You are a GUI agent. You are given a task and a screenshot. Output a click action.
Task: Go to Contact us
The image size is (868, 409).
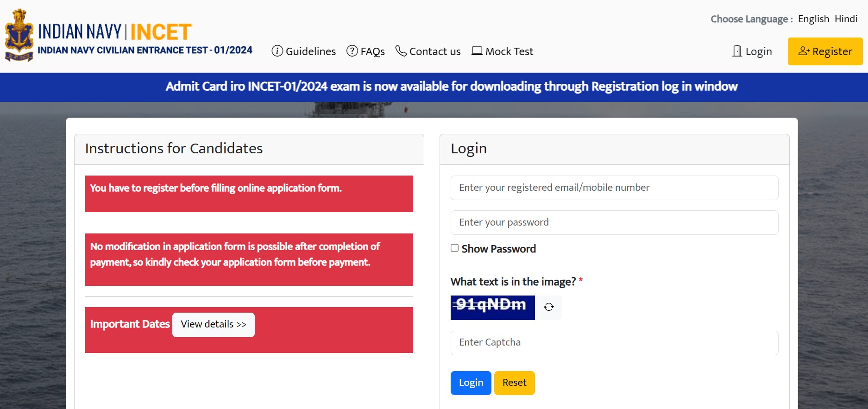(x=428, y=51)
